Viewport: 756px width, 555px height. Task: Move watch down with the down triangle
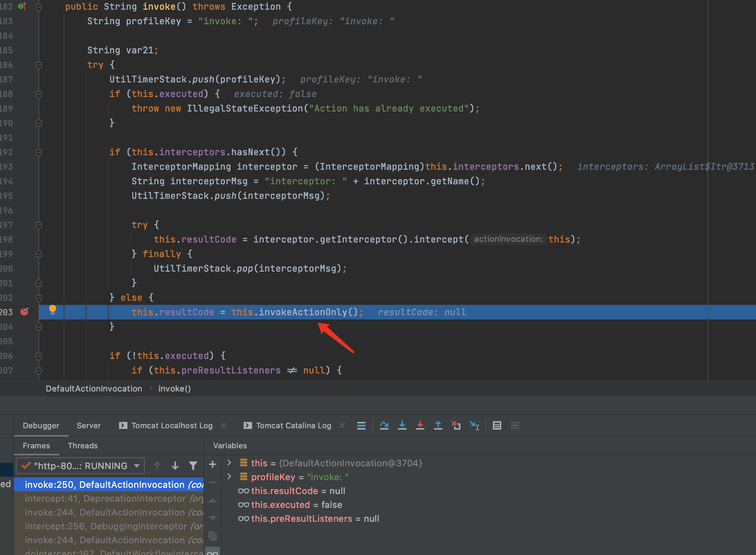point(213,518)
